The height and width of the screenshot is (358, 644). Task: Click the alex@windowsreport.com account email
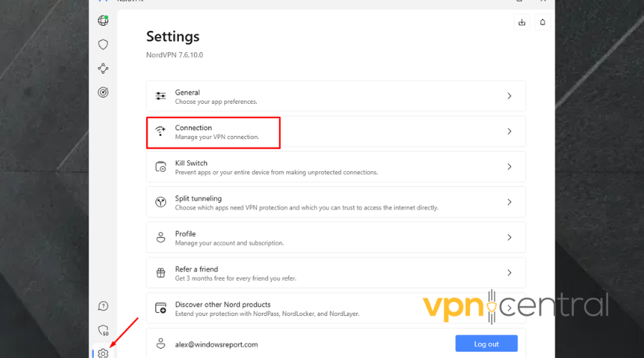(x=216, y=344)
